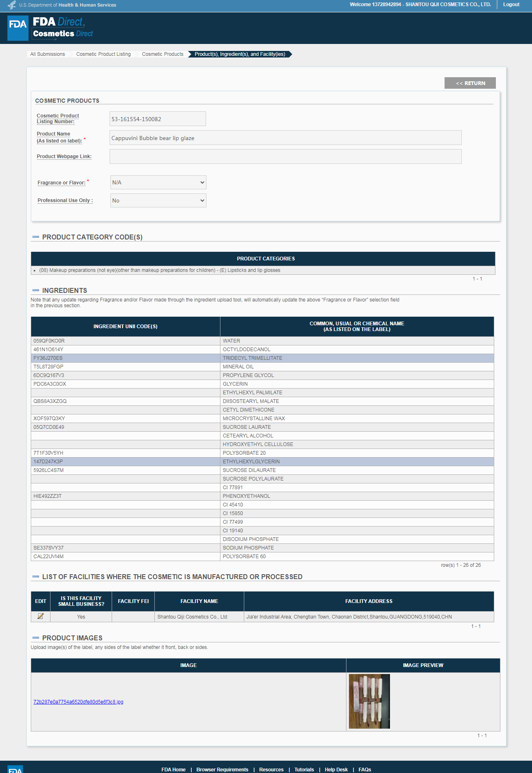Go to All Submissions breadcrumb
The image size is (532, 773).
coord(48,54)
